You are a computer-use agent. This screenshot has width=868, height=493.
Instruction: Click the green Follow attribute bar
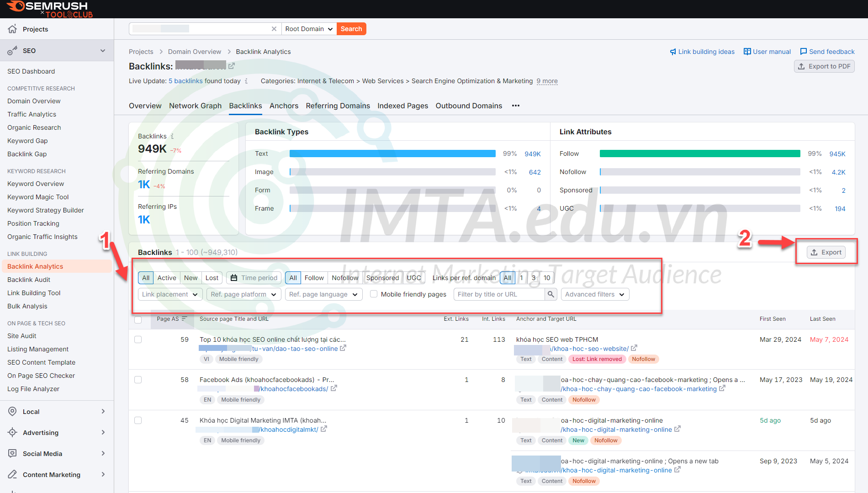(x=700, y=154)
